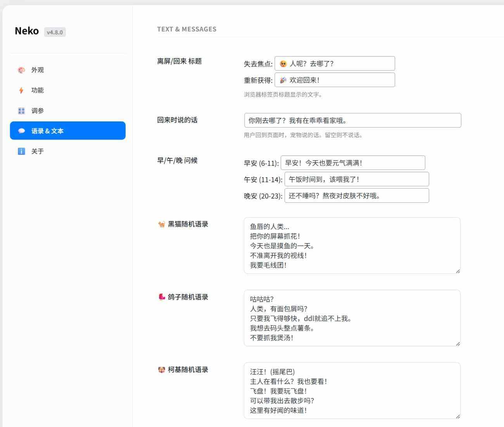Click the palette icon beside 外观
Screen dimensions: 504x427
21,70
